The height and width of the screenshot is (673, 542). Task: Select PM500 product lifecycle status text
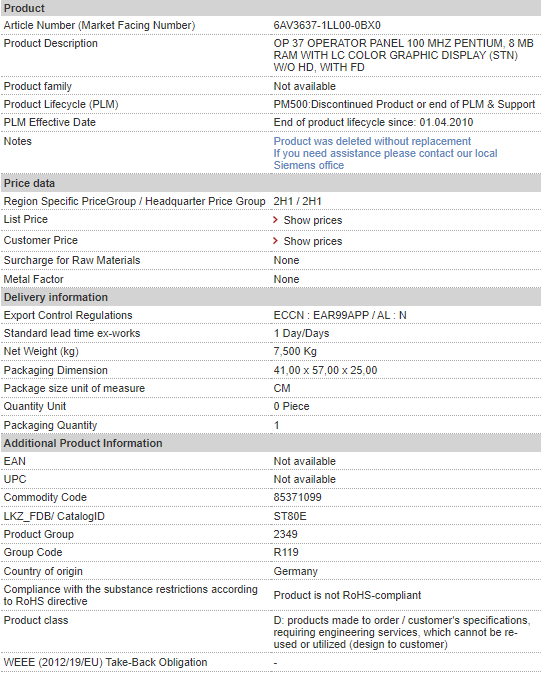coord(404,104)
